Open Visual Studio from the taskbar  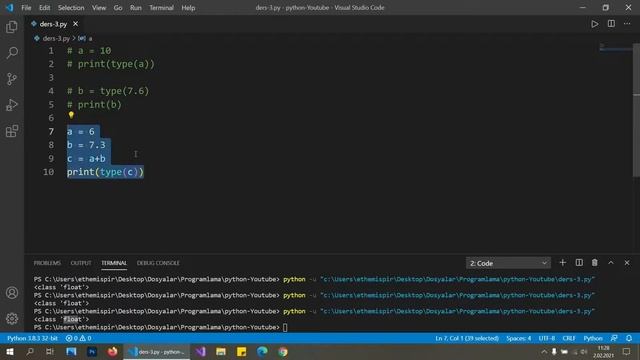(200, 351)
